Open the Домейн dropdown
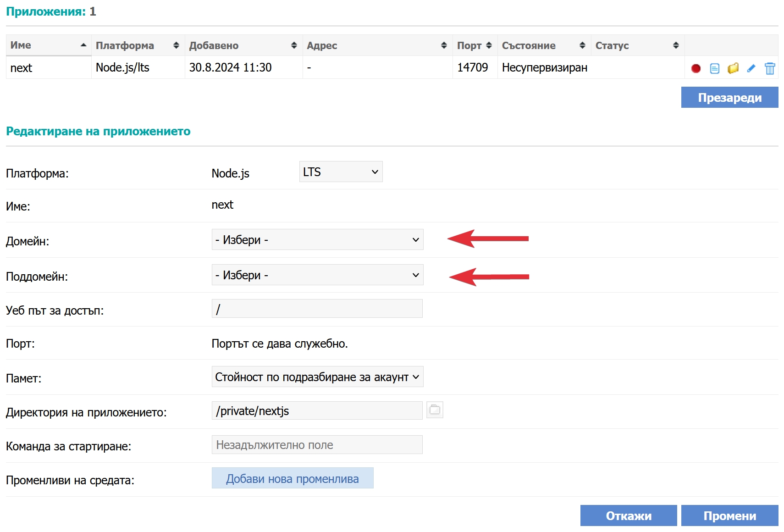Image resolution: width=784 pixels, height=532 pixels. point(317,239)
